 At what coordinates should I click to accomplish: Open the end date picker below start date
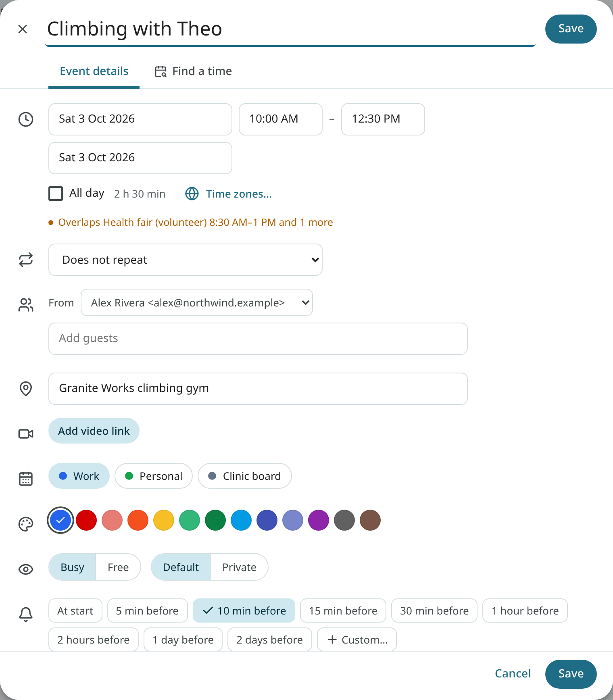tap(140, 158)
